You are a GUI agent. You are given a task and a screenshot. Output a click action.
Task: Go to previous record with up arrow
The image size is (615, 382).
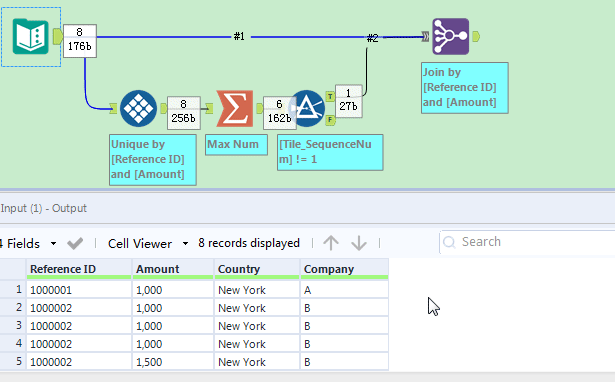[x=331, y=243]
